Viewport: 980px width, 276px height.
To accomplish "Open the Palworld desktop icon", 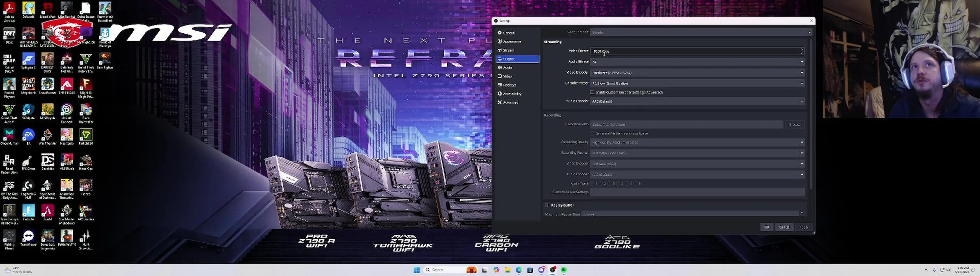I will point(28,10).
